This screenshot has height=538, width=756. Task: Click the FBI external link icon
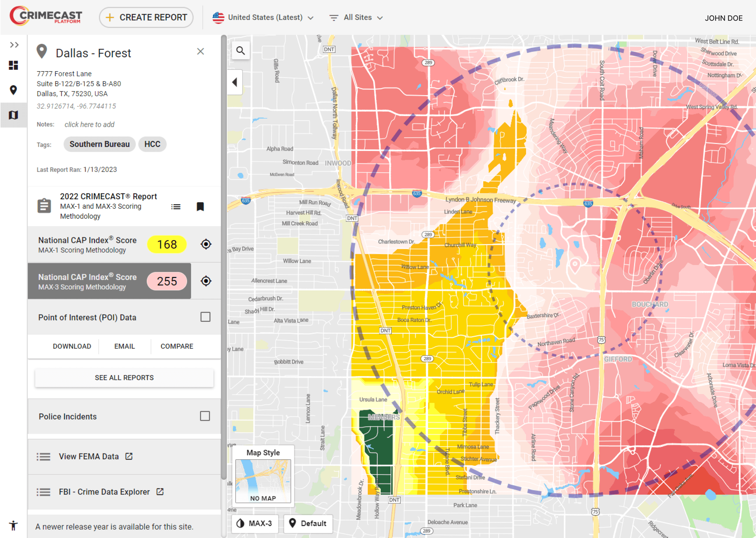pos(160,492)
